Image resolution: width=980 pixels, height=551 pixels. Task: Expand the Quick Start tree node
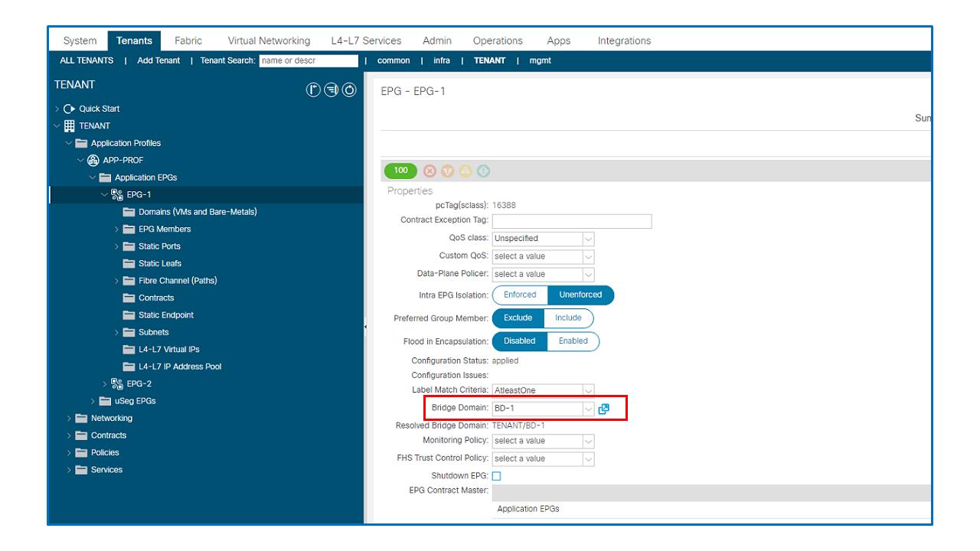coord(57,109)
